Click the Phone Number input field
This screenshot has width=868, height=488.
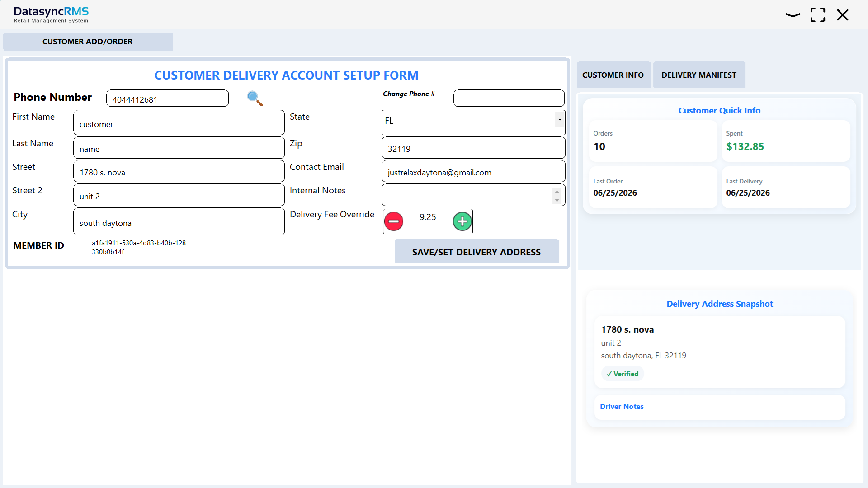[x=167, y=99]
